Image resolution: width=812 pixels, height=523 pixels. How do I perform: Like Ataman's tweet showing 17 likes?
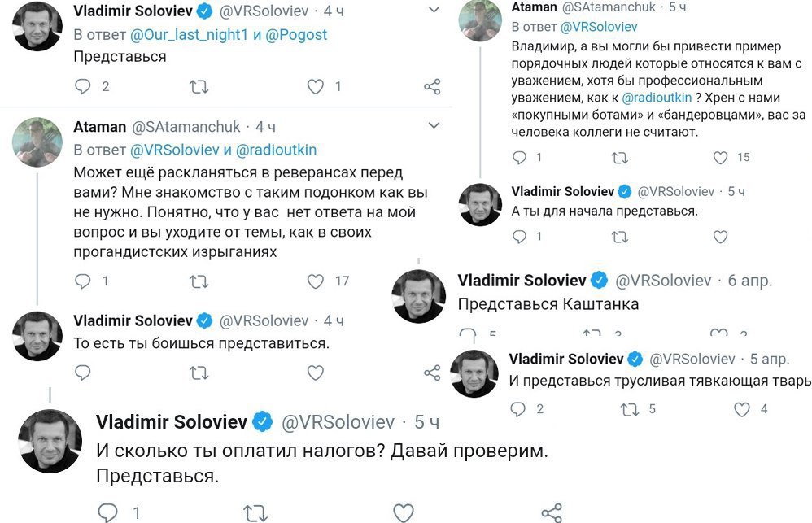315,281
